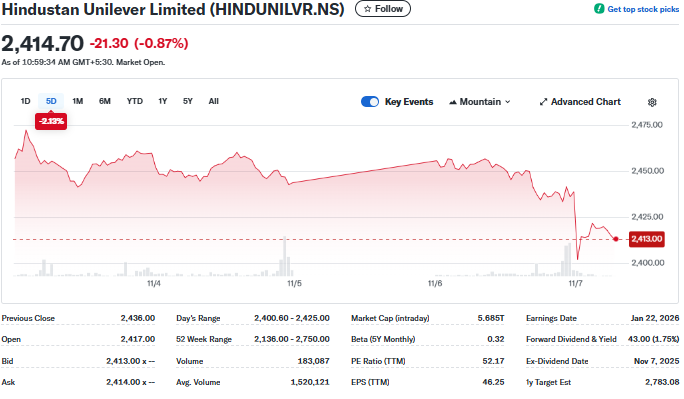This screenshot has height=399, width=684.
Task: Click the 5.685T market cap value
Action: point(491,318)
